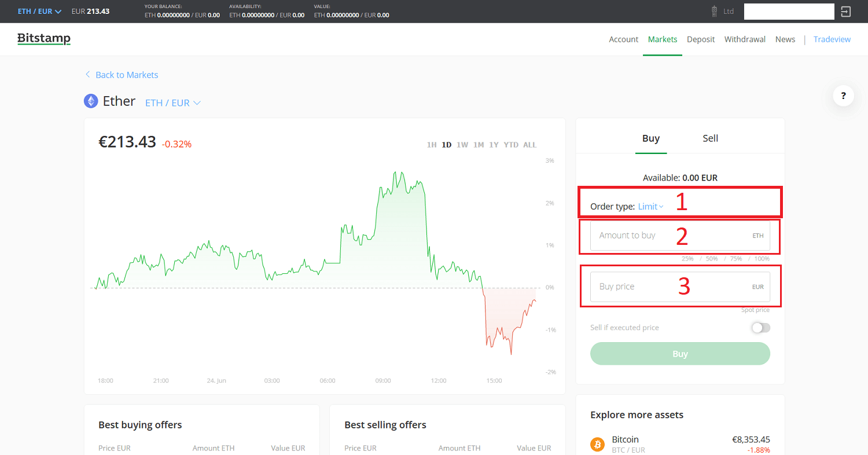The image size is (868, 455).
Task: Click the institution icon beside Ltd
Action: click(x=715, y=11)
